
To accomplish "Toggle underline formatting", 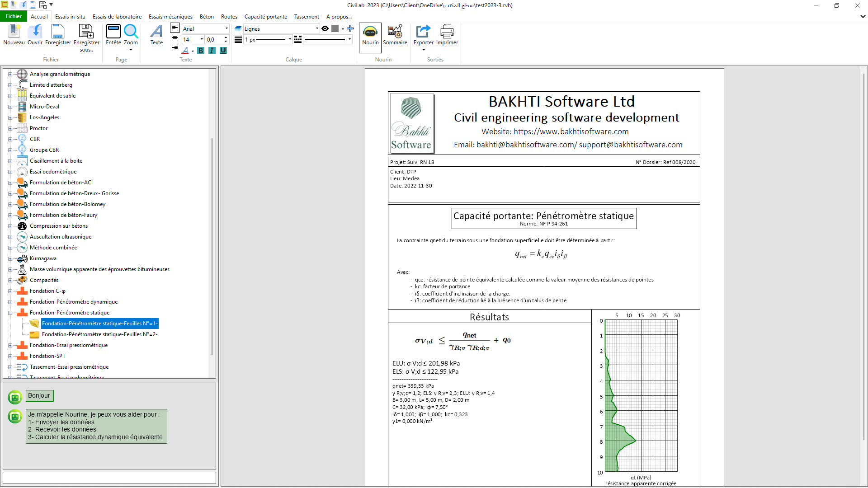I will [x=223, y=51].
